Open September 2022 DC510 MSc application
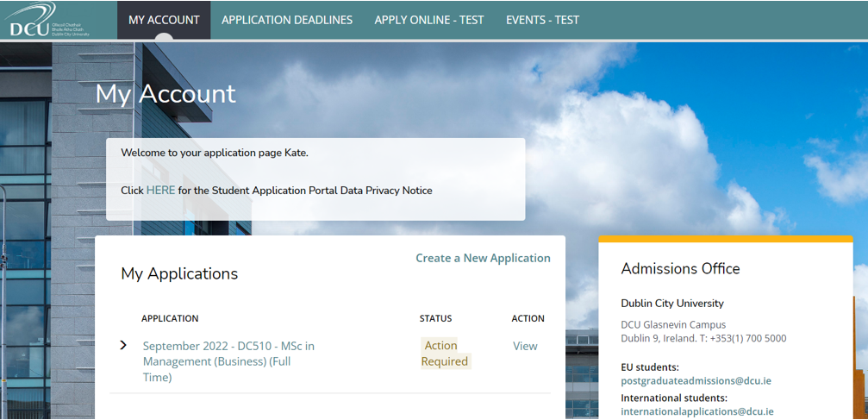 (x=228, y=361)
